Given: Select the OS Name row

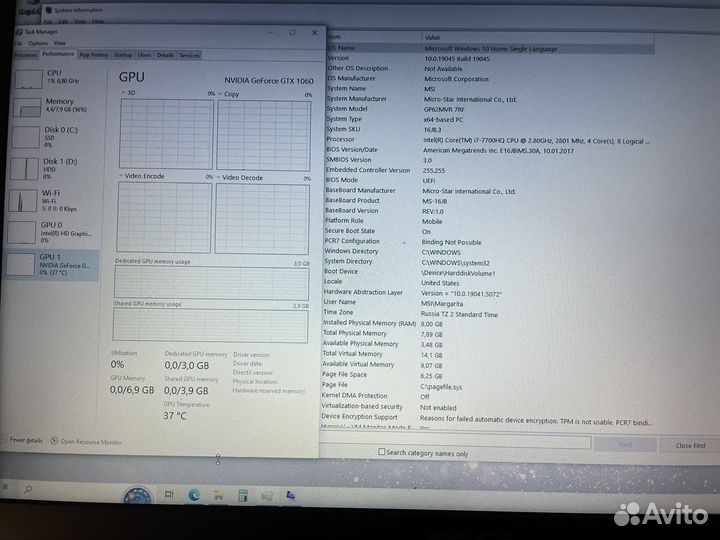Looking at the screenshot, I should tap(490, 48).
